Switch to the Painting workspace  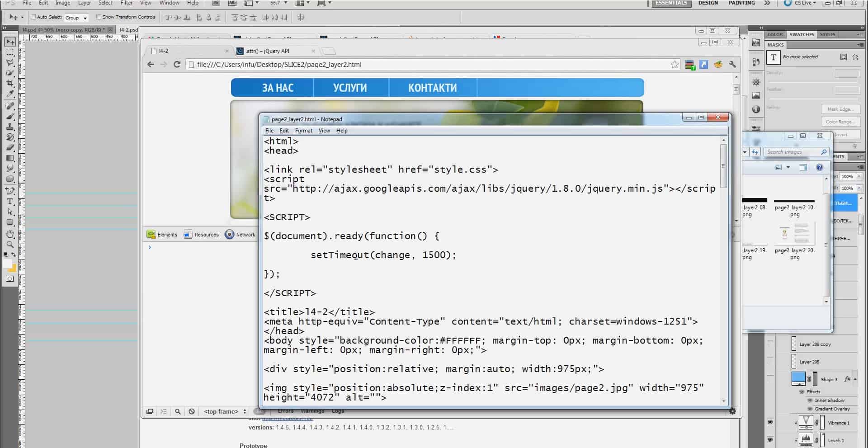tap(741, 3)
